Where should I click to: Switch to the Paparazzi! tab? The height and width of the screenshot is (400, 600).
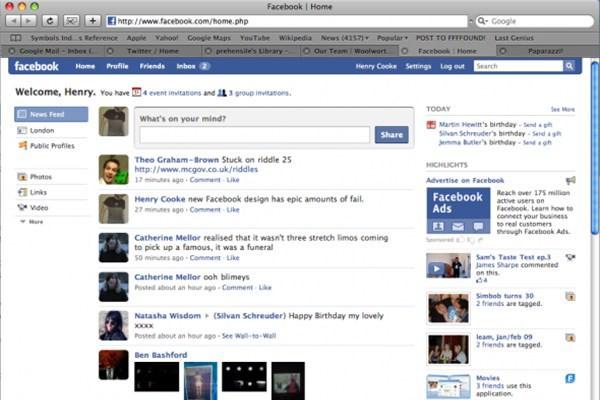(545, 51)
